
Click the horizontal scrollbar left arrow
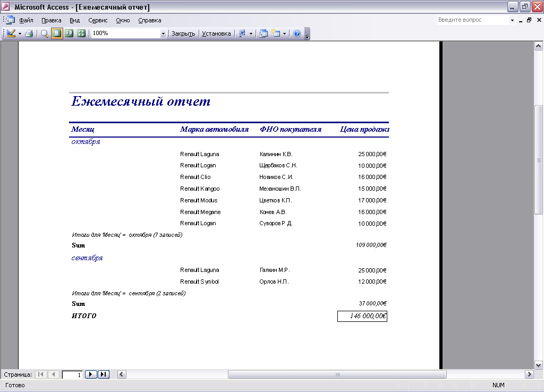point(122,374)
